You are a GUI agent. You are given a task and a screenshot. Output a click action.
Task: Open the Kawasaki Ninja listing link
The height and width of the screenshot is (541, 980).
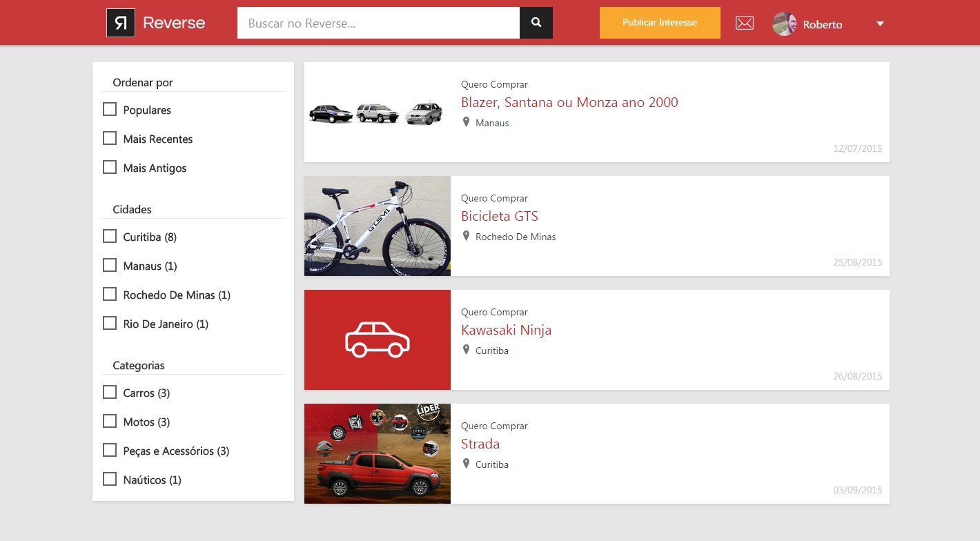coord(506,330)
